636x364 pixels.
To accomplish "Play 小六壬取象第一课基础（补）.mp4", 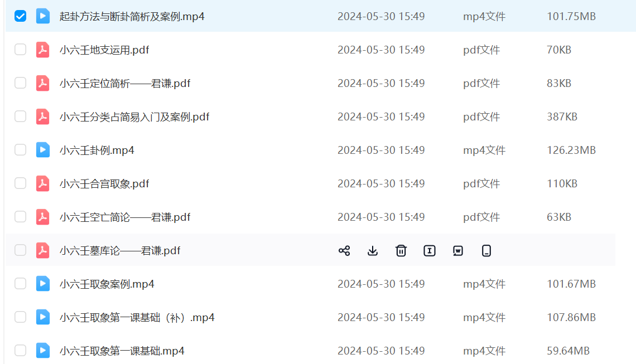I will [137, 318].
